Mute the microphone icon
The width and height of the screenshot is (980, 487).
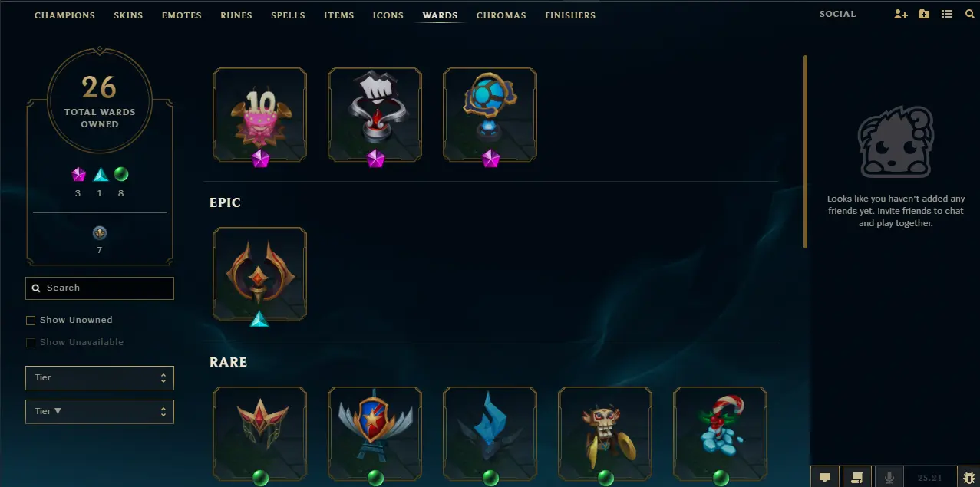(x=889, y=477)
